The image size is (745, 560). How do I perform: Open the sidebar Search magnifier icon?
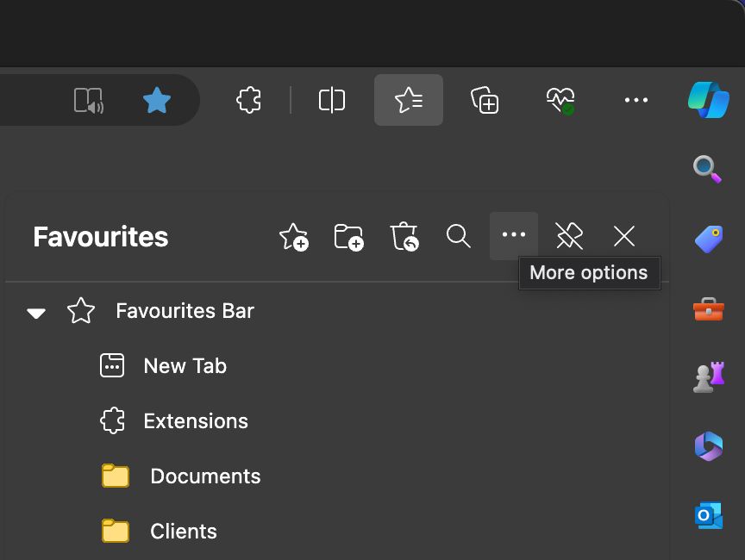pos(707,169)
